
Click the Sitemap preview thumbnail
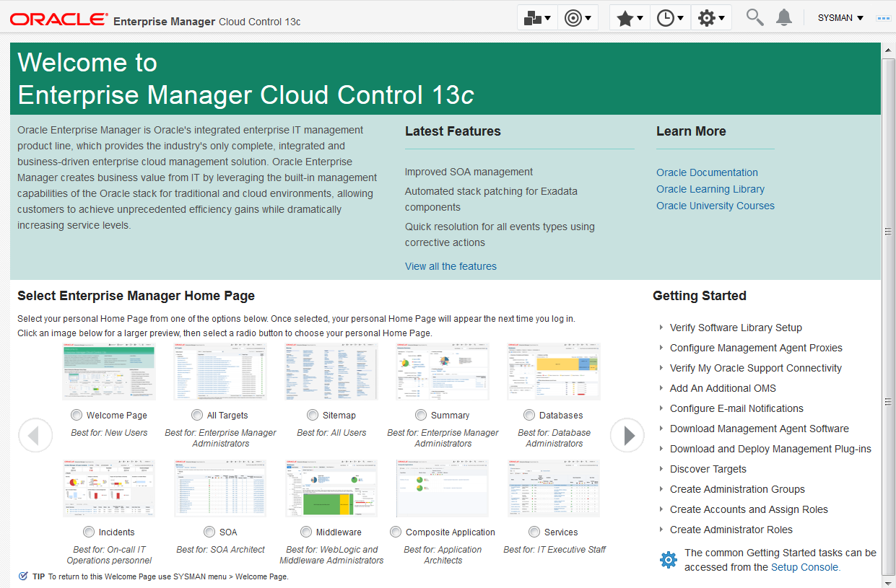point(331,371)
